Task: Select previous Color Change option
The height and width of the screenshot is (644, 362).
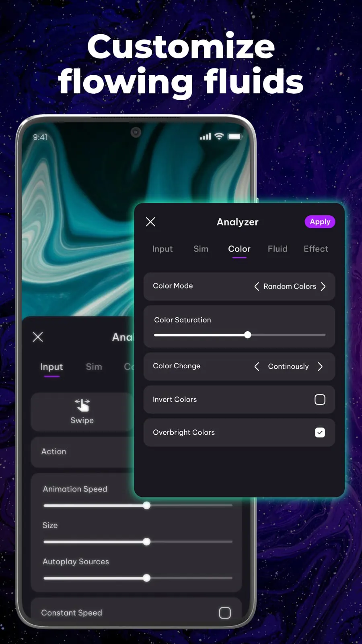Action: pyautogui.click(x=257, y=367)
